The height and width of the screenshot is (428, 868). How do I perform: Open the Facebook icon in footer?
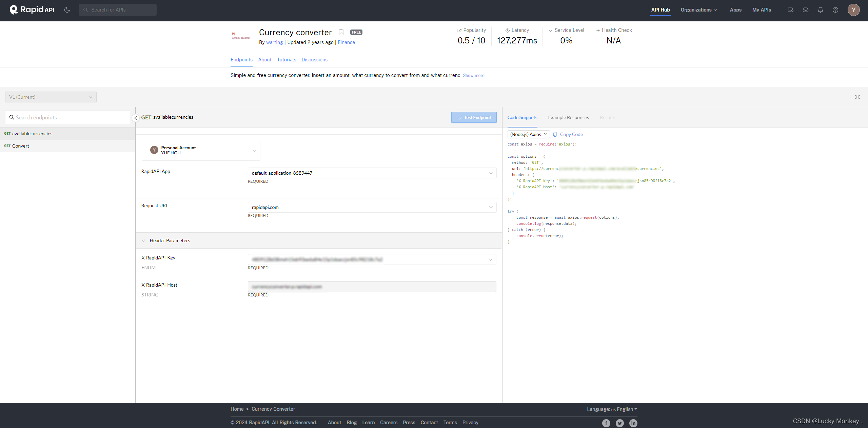pyautogui.click(x=606, y=423)
